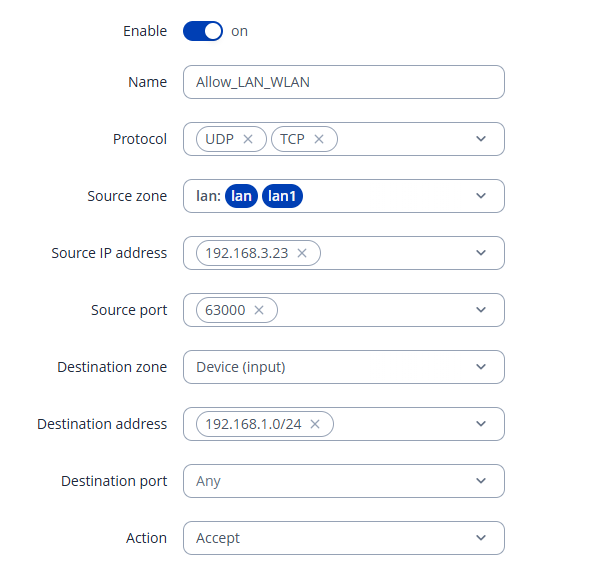
Task: Expand the Destination address dropdown arrow
Action: tap(481, 424)
